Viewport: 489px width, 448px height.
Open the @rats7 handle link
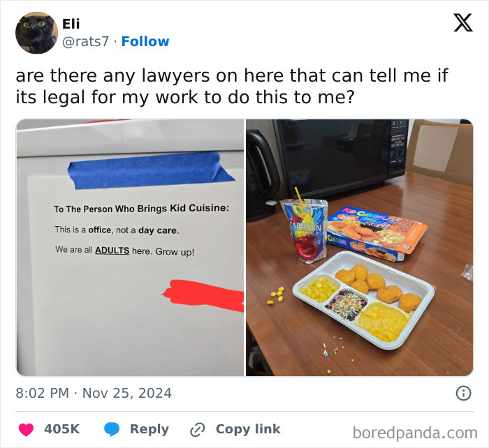coord(85,41)
